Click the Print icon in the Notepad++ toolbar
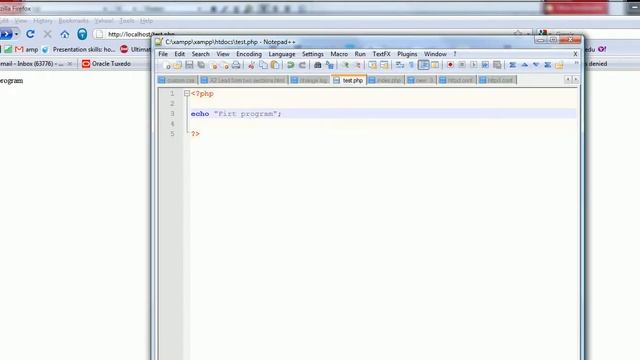 click(x=236, y=65)
